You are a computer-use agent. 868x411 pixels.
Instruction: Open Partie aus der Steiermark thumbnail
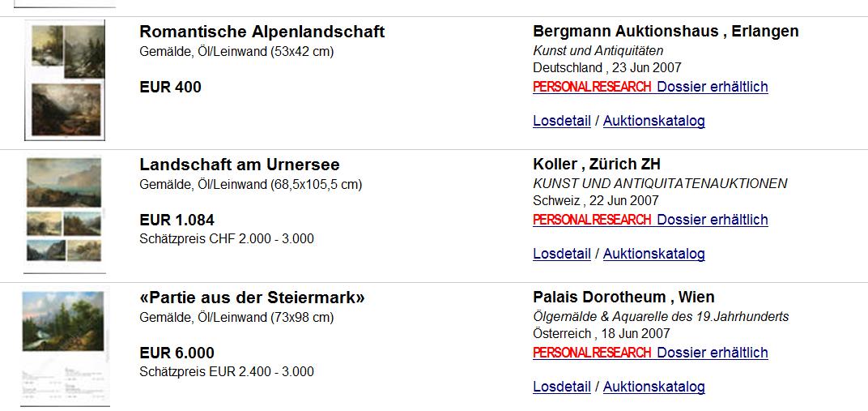[x=65, y=349]
